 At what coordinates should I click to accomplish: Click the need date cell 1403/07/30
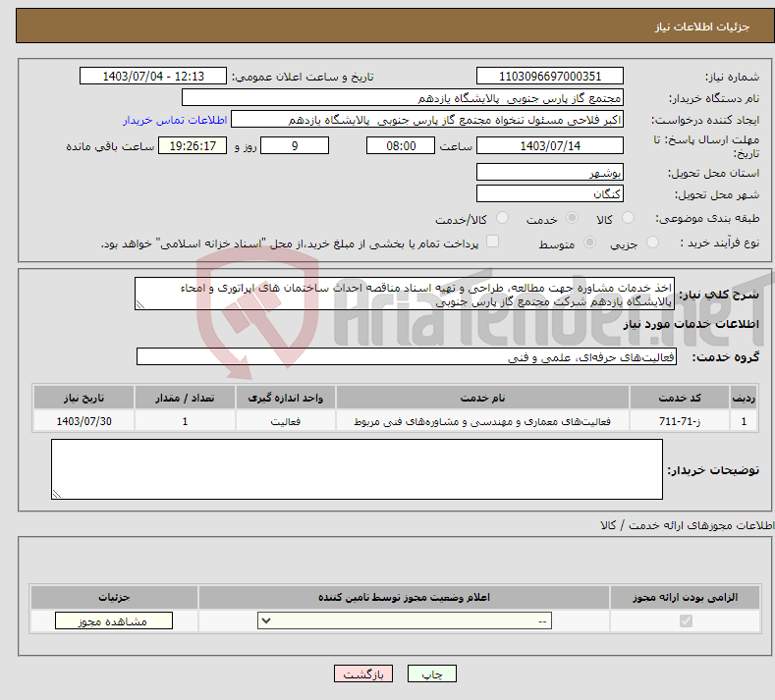click(84, 421)
